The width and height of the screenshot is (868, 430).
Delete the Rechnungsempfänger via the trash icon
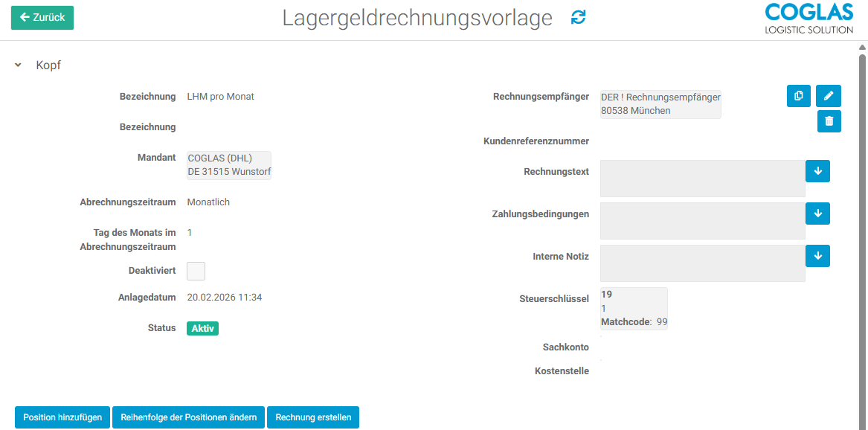(x=829, y=121)
